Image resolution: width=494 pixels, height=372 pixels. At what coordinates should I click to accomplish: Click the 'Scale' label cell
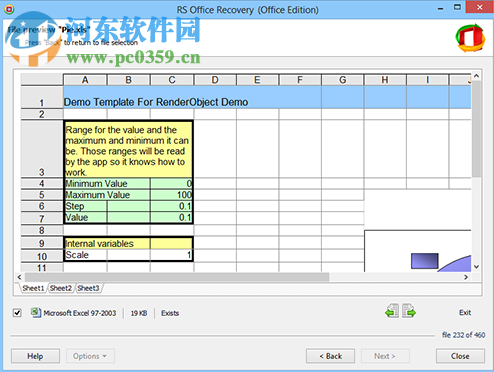point(85,255)
